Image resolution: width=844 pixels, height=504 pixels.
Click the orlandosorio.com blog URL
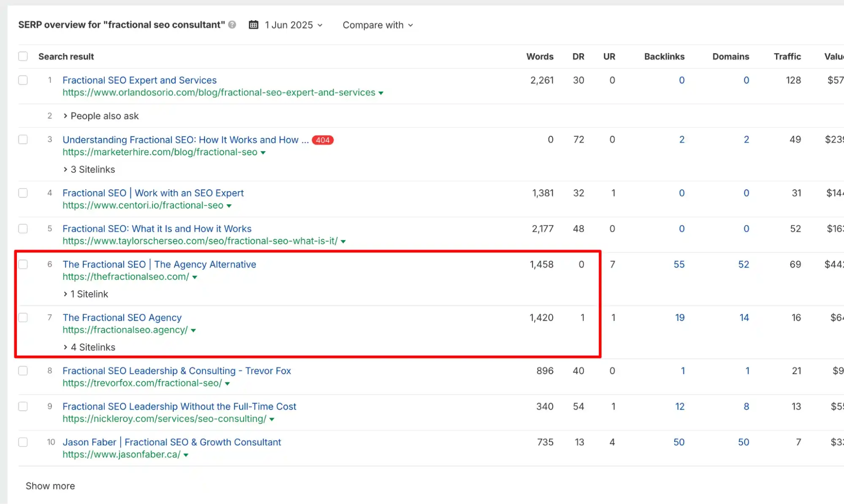click(x=219, y=92)
